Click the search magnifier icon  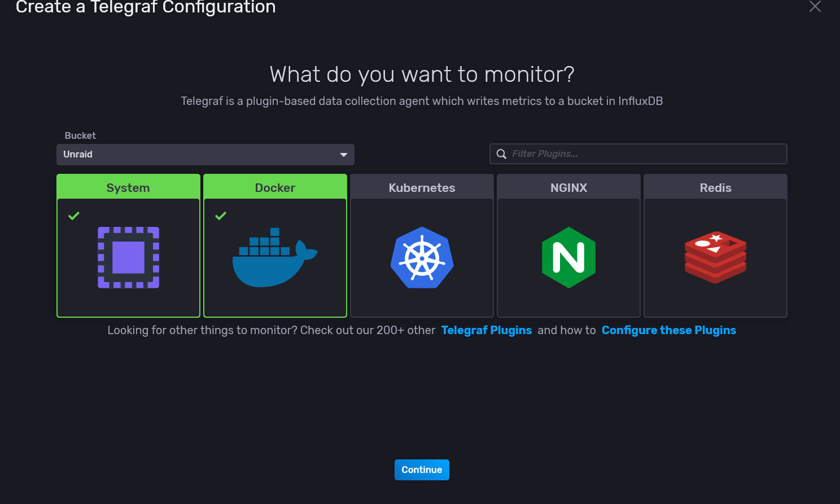(x=501, y=154)
